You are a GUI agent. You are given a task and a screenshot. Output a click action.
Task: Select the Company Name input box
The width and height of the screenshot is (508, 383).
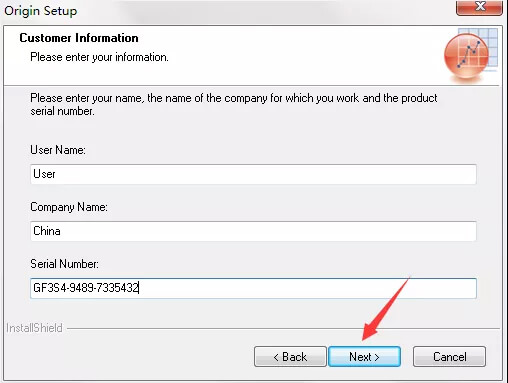click(253, 231)
